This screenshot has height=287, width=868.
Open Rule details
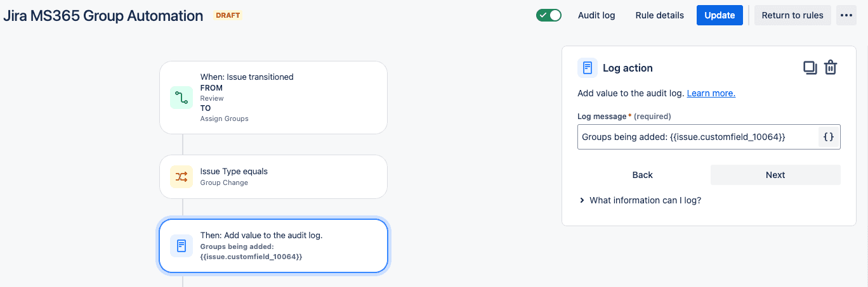[660, 15]
